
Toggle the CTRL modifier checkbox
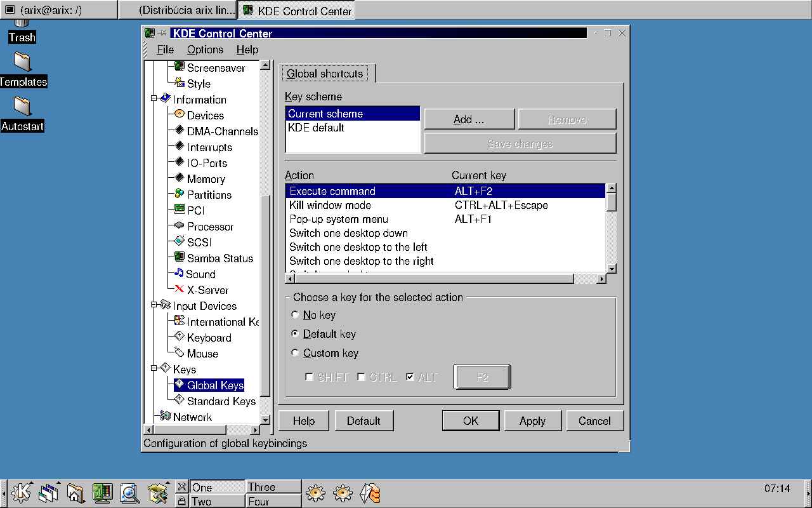pos(361,377)
